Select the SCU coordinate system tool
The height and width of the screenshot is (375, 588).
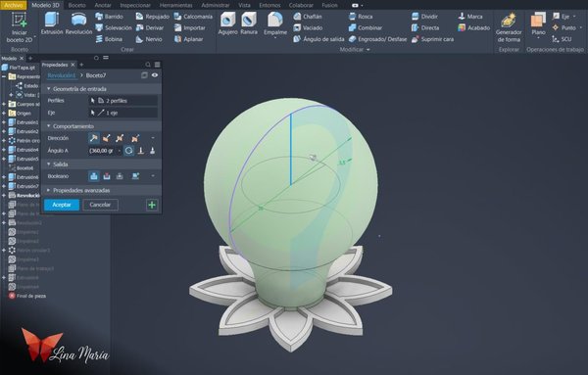(562, 39)
